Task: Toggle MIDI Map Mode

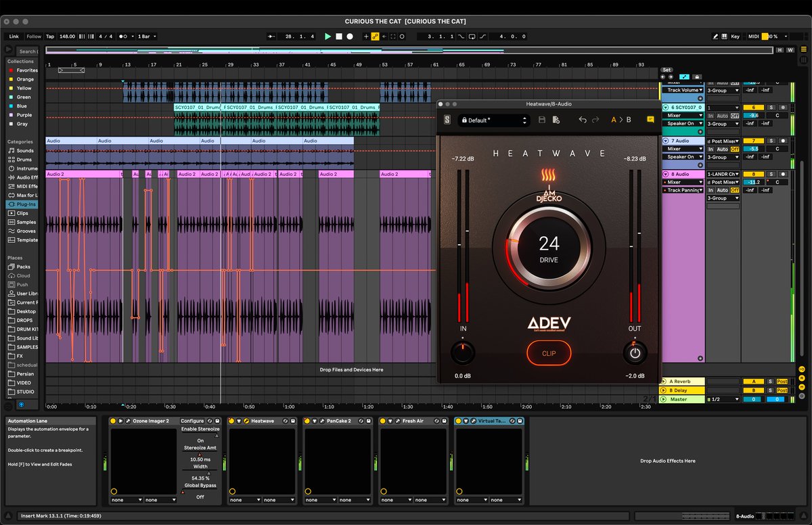Action: pyautogui.click(x=754, y=37)
